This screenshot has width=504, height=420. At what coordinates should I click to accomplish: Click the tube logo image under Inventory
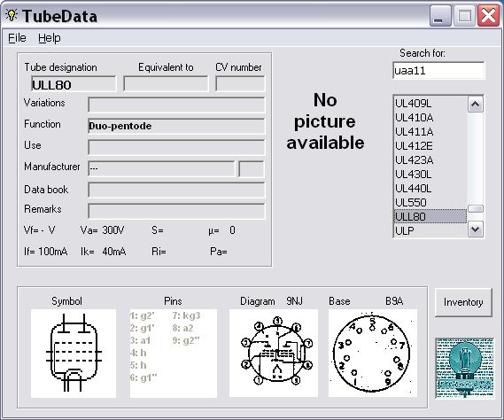pyautogui.click(x=464, y=368)
